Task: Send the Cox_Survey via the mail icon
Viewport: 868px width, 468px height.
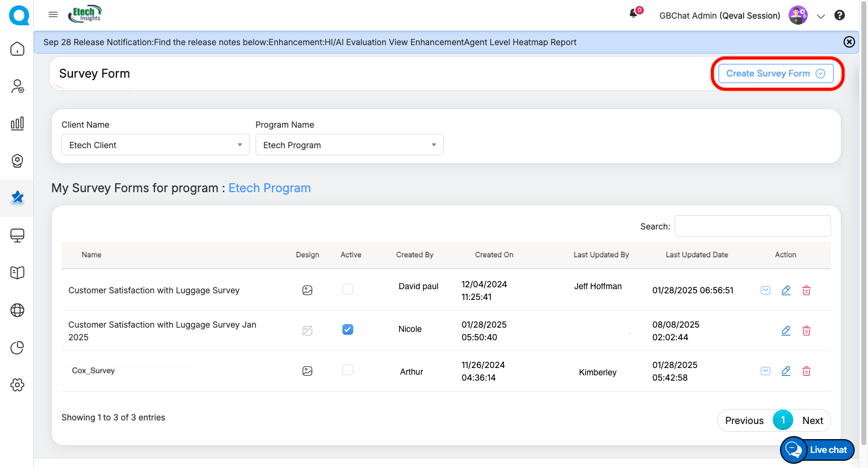Action: point(765,371)
